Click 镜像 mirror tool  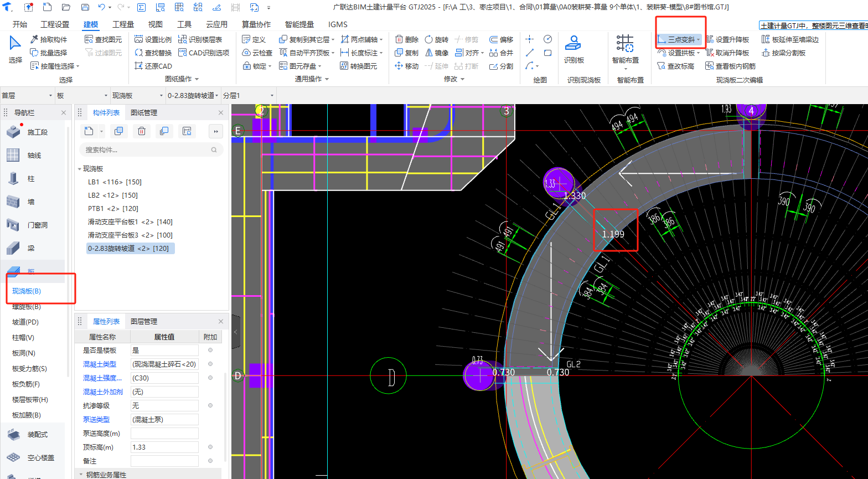(x=436, y=53)
